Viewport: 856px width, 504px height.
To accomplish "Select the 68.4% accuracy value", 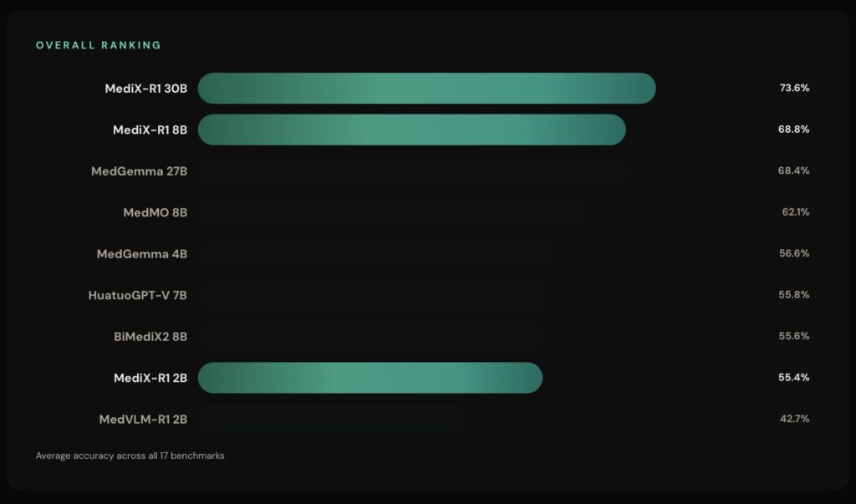I will 793,171.
